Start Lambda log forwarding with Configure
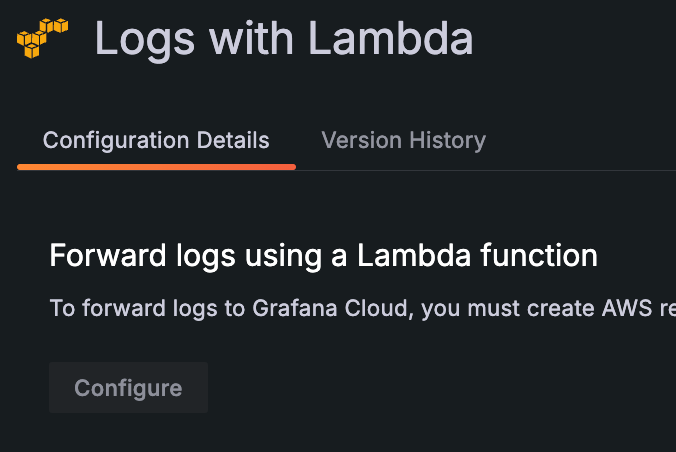This screenshot has height=452, width=676. pos(128,388)
